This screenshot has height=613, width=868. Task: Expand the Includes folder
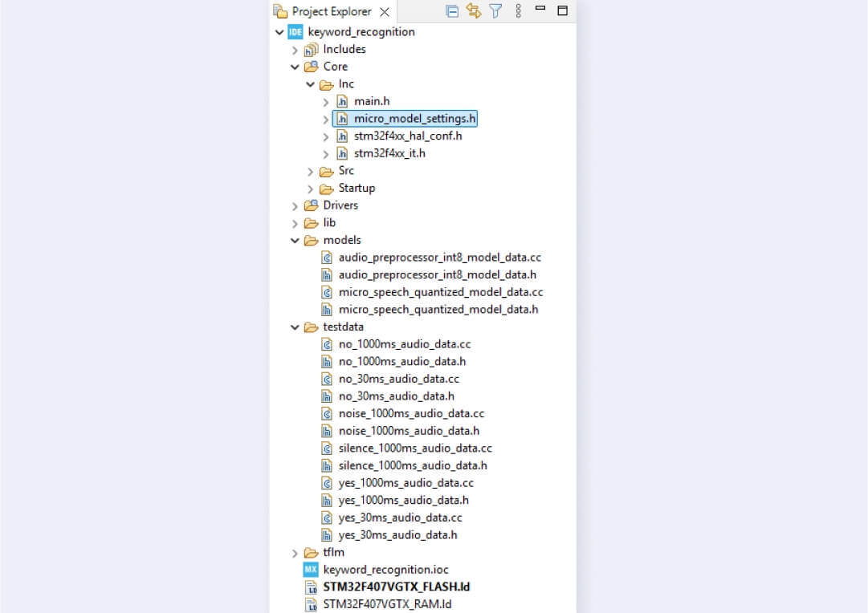(295, 50)
